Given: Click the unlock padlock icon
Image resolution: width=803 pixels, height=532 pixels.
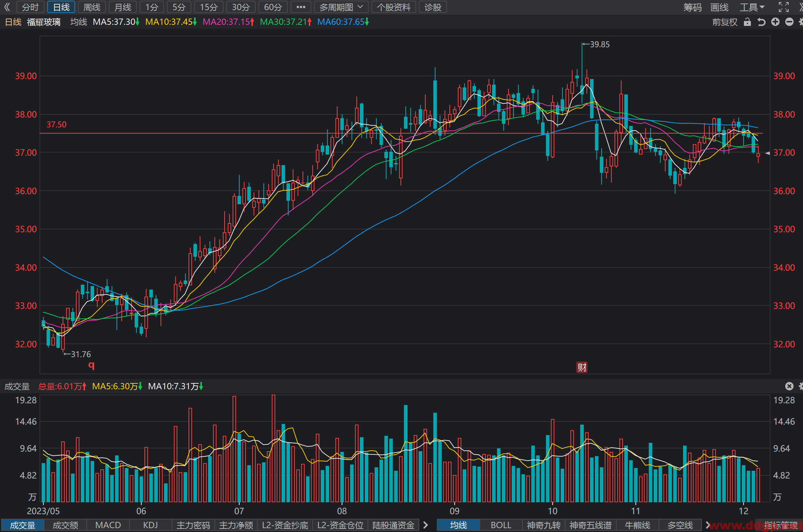Looking at the screenshot, I should point(747,22).
